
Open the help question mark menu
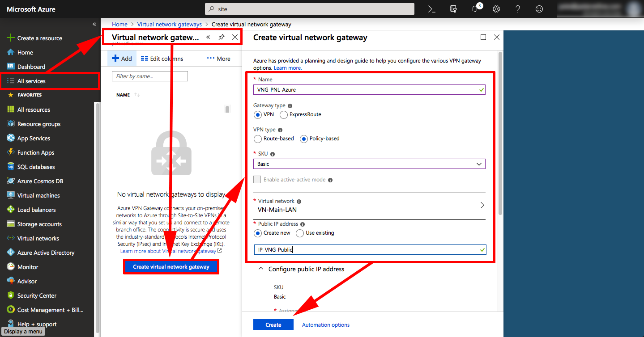[518, 9]
